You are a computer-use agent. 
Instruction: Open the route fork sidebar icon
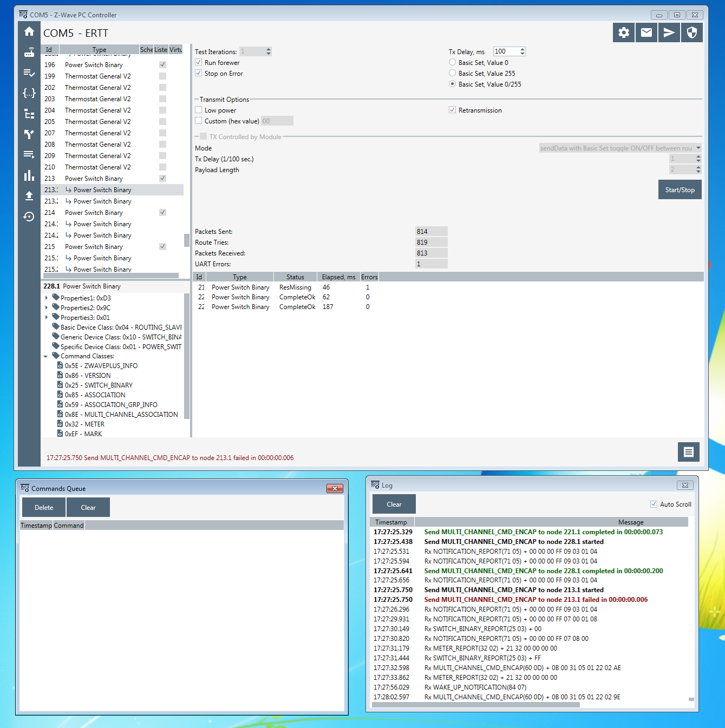[x=29, y=134]
